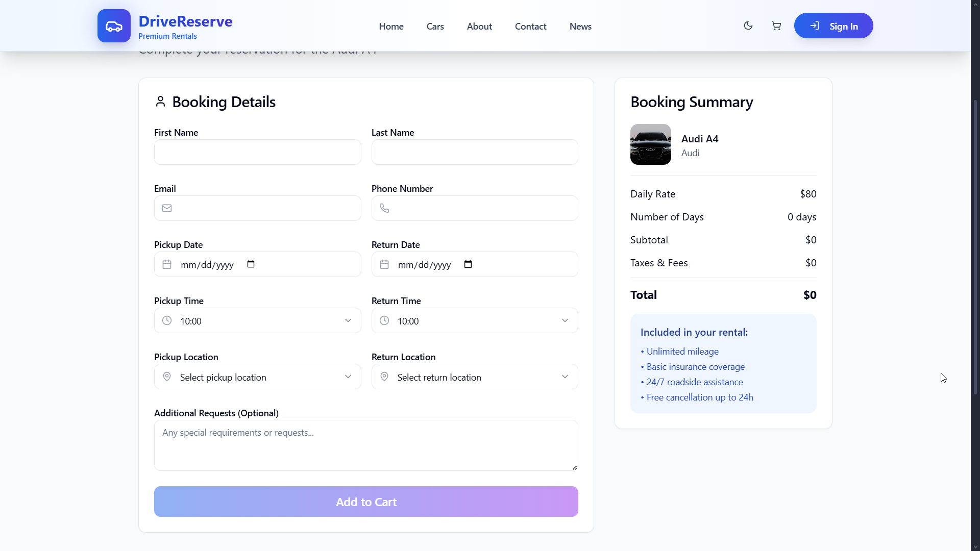980x551 pixels.
Task: Click the Audi A4 car thumbnail
Action: [650, 144]
